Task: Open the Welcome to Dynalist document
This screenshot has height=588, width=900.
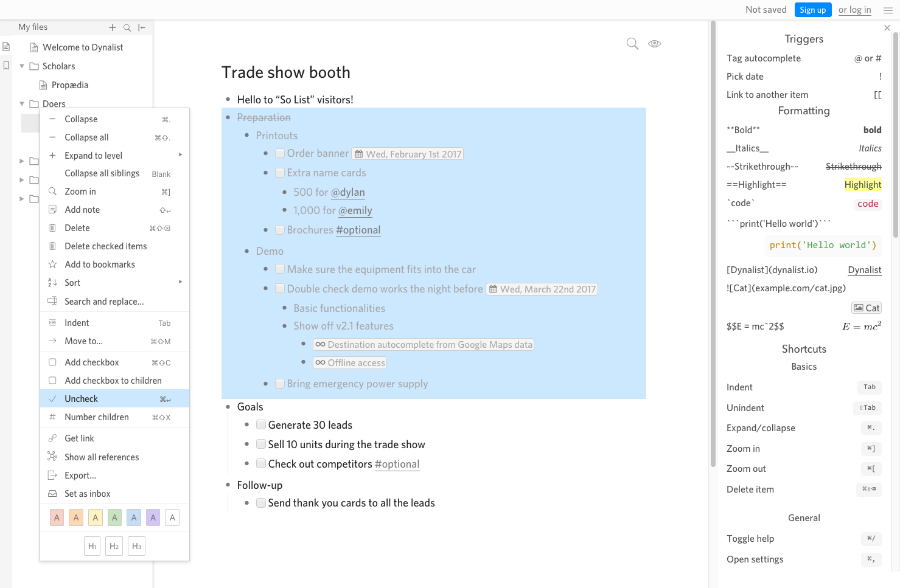Action: tap(83, 47)
